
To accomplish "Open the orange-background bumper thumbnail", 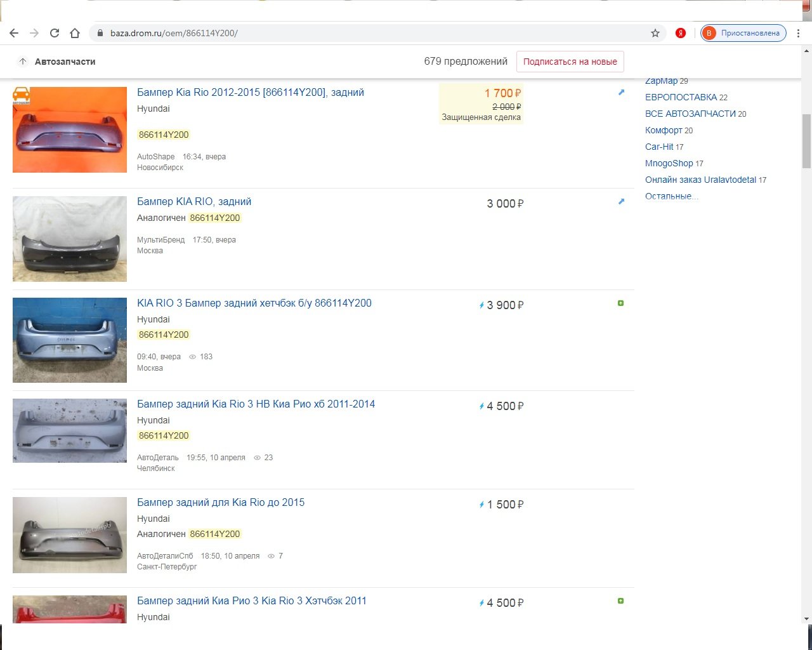I will pyautogui.click(x=70, y=129).
